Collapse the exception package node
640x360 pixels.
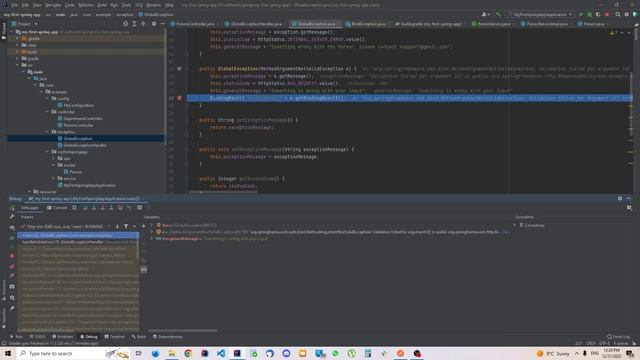pos(47,132)
